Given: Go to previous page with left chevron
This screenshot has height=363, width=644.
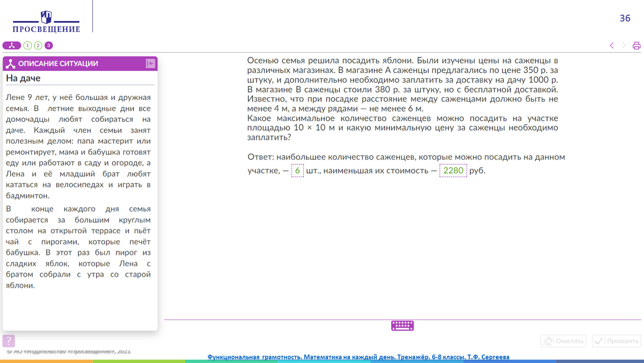Looking at the screenshot, I should (x=612, y=45).
